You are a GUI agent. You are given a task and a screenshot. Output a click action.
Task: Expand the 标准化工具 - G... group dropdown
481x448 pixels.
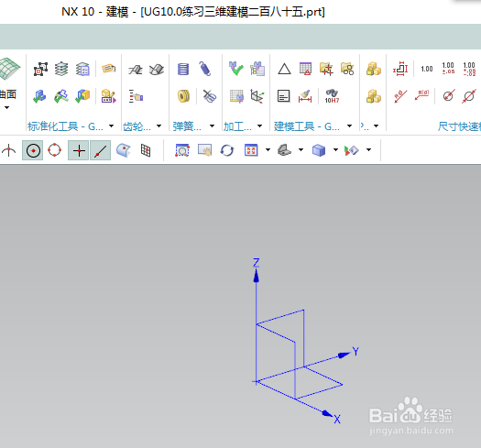pyautogui.click(x=111, y=126)
